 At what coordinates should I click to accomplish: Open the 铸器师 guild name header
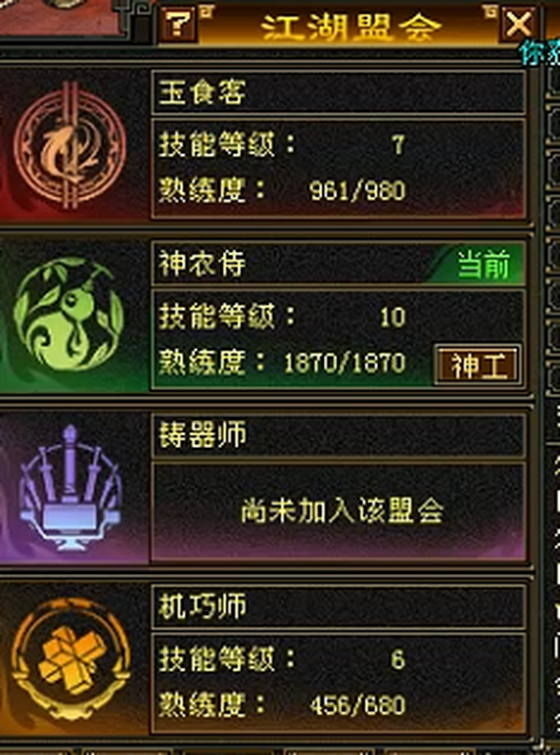click(x=339, y=435)
